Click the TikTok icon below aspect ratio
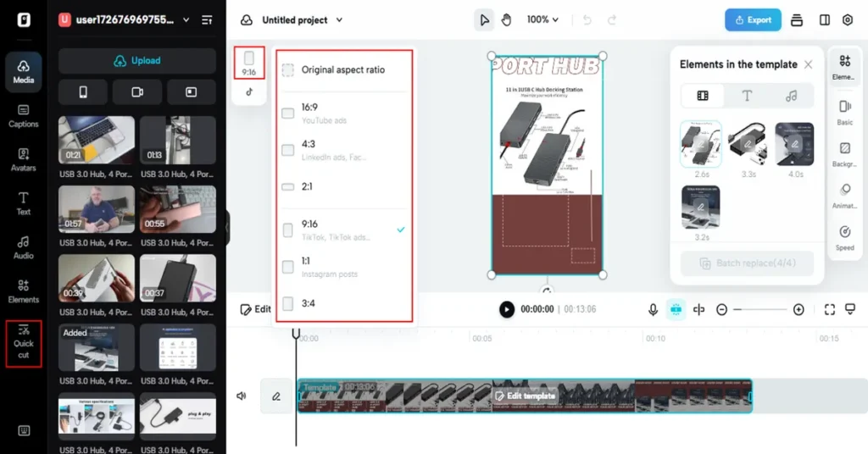 click(x=249, y=91)
